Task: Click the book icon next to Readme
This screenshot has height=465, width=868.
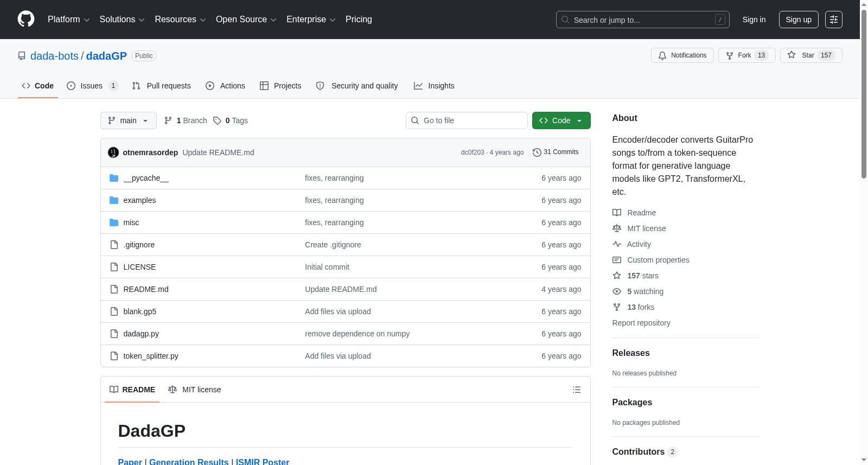Action: 617,213
